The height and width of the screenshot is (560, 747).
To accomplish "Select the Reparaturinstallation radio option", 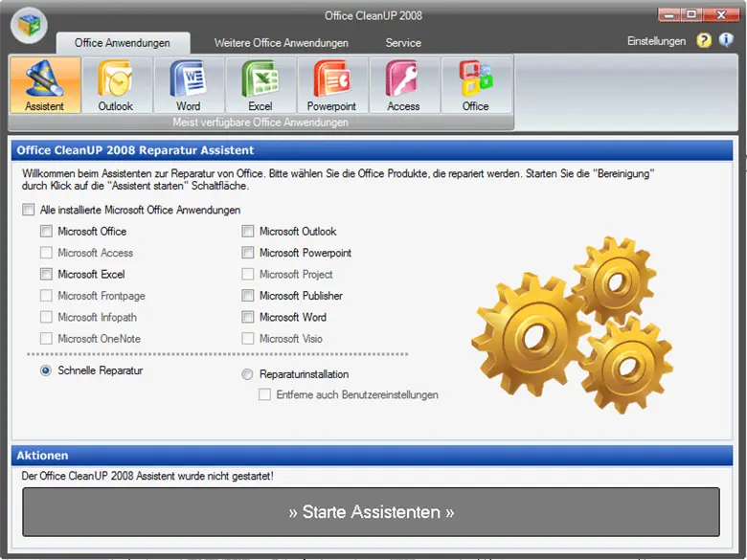I will click(x=248, y=375).
